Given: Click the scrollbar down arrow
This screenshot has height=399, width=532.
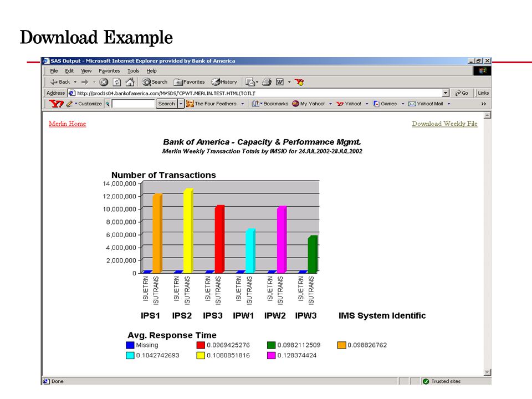Looking at the screenshot, I should click(x=487, y=372).
